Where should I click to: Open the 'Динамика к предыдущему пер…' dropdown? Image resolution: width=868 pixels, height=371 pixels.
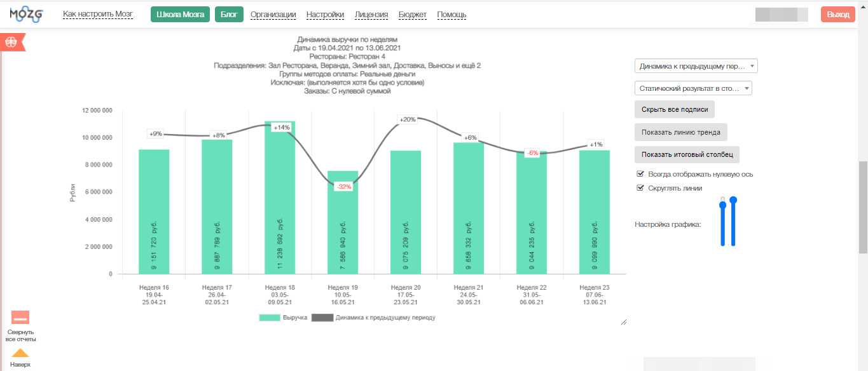click(x=696, y=66)
